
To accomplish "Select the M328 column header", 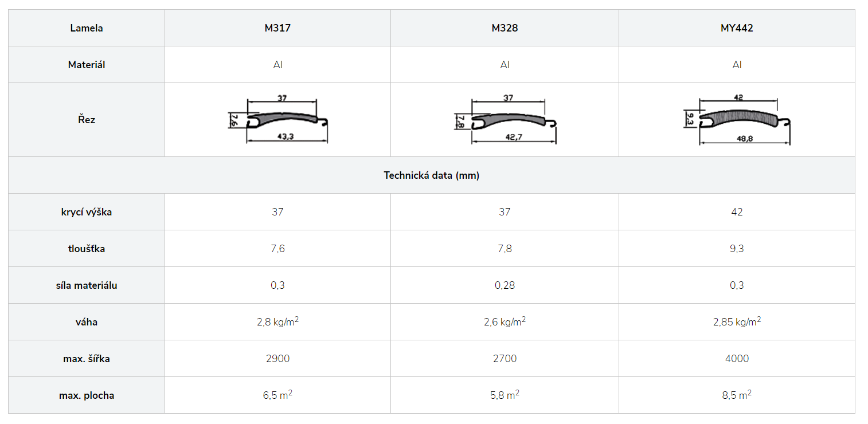I will pyautogui.click(x=505, y=28).
